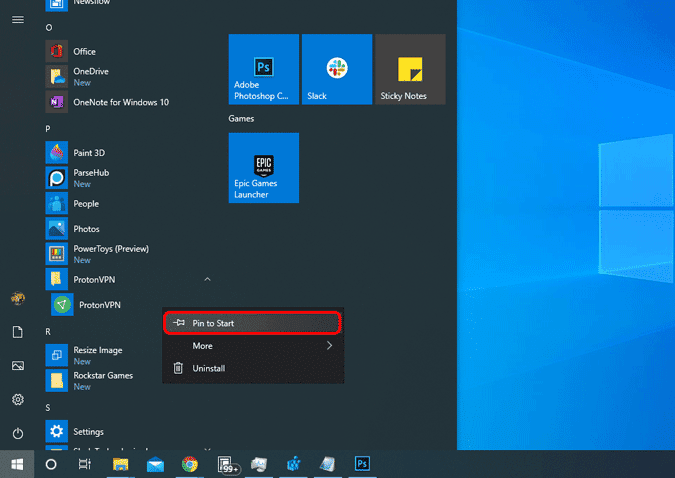The height and width of the screenshot is (478, 675).
Task: Open the Paint 3D icon
Action: [56, 152]
